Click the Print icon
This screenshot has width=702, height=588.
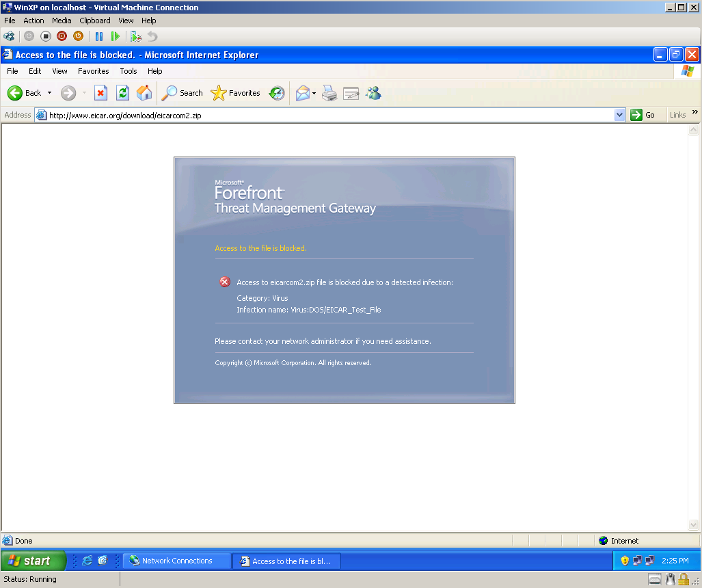(x=329, y=93)
